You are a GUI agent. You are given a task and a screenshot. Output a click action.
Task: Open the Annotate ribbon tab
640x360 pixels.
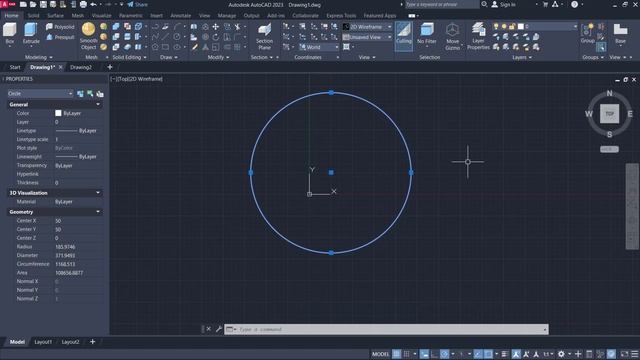pyautogui.click(x=180, y=16)
